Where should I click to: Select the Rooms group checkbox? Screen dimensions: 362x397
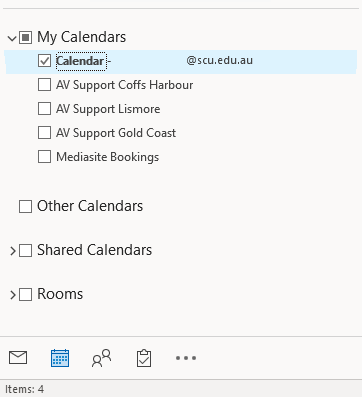pos(25,294)
